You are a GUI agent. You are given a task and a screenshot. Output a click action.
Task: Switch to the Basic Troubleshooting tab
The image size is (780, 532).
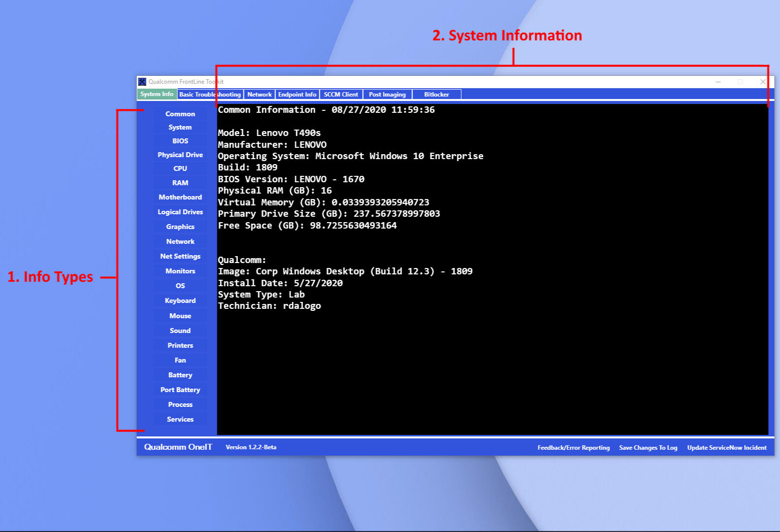coord(210,95)
